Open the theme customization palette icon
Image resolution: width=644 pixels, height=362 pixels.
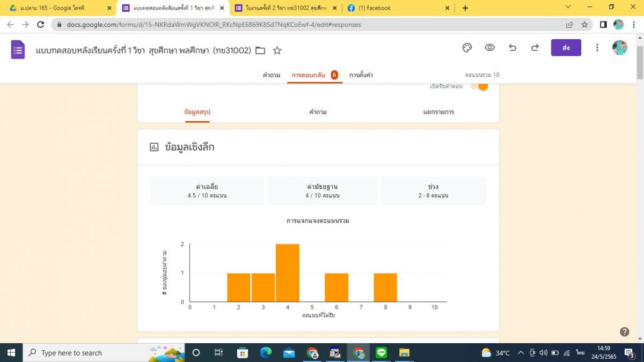pos(467,48)
